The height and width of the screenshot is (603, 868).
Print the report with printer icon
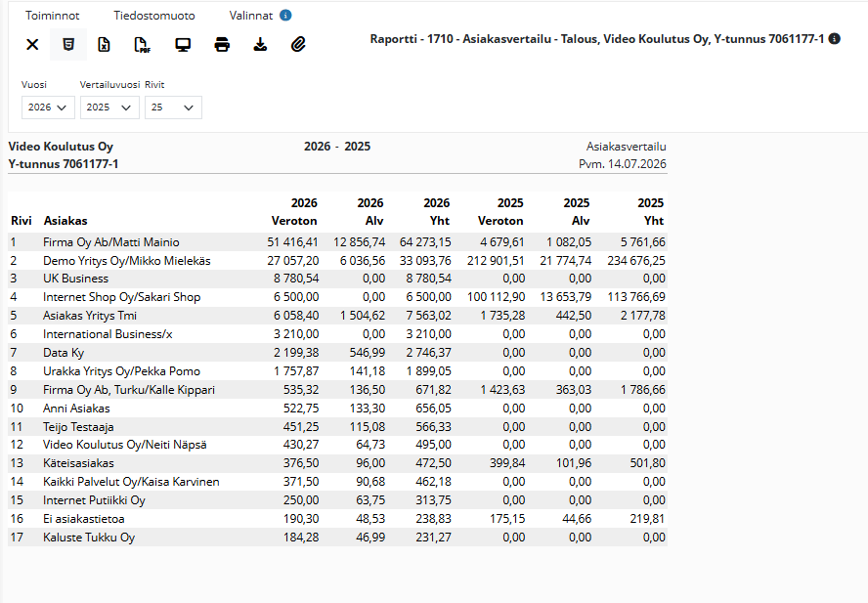pos(222,44)
